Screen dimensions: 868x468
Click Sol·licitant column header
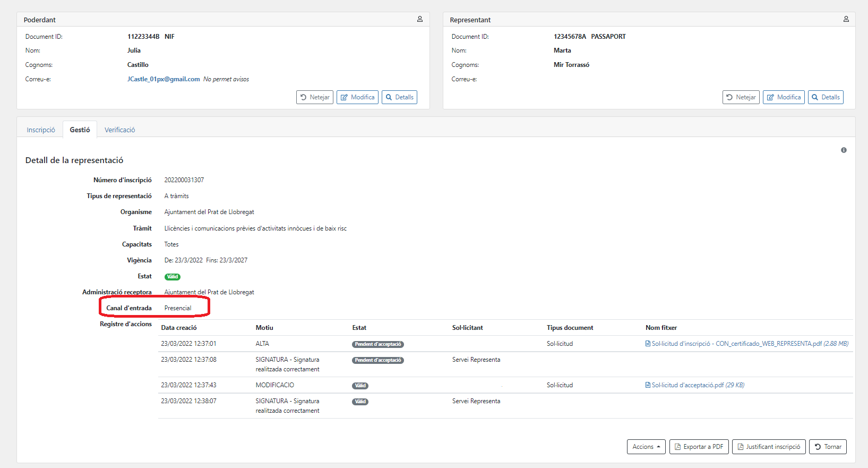(x=468, y=328)
